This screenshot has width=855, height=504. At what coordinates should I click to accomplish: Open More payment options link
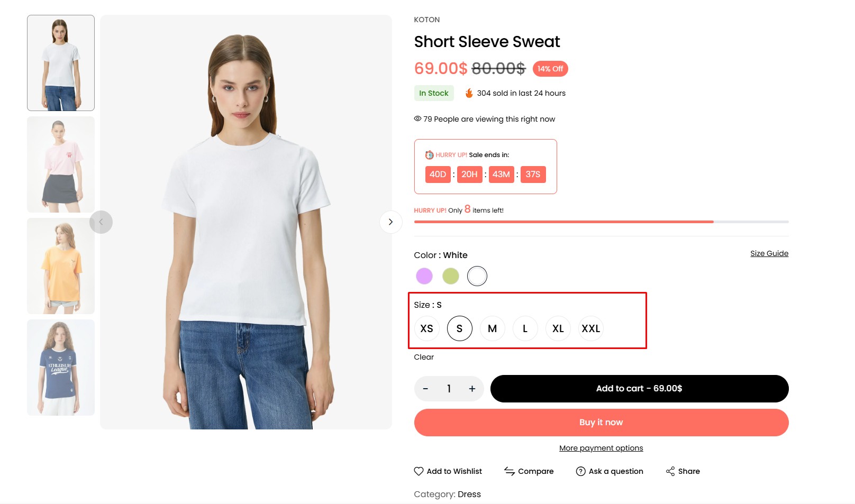click(601, 448)
